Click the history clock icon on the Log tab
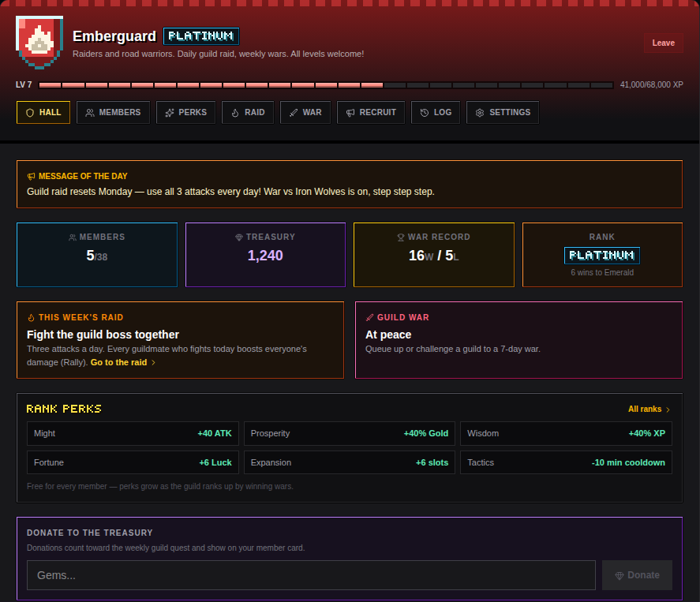700x602 pixels. (425, 113)
